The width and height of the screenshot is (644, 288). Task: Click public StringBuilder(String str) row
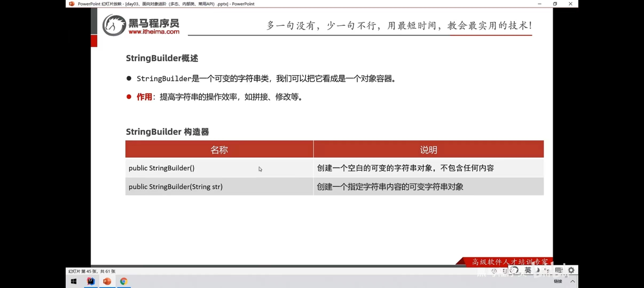175,187
